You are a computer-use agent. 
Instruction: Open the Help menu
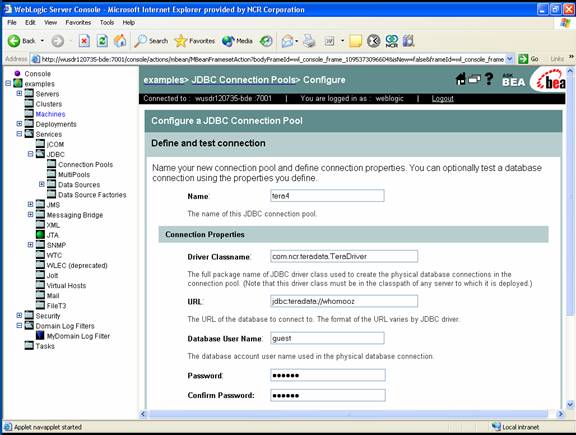129,22
